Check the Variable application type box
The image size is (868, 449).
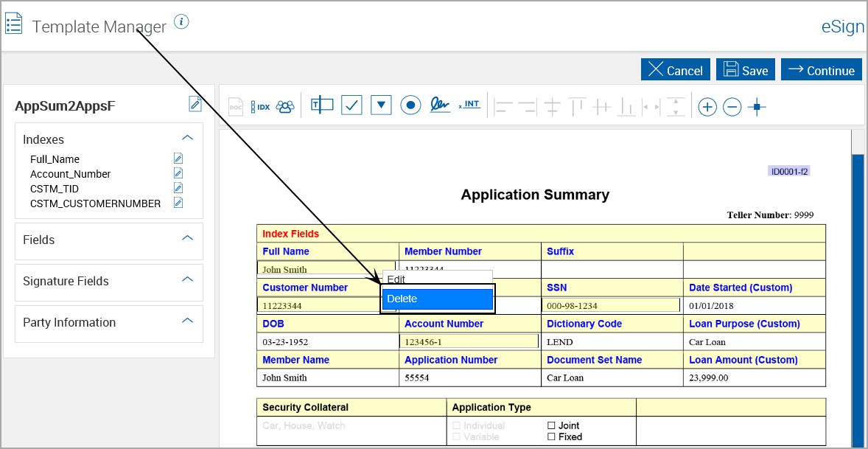click(x=456, y=436)
